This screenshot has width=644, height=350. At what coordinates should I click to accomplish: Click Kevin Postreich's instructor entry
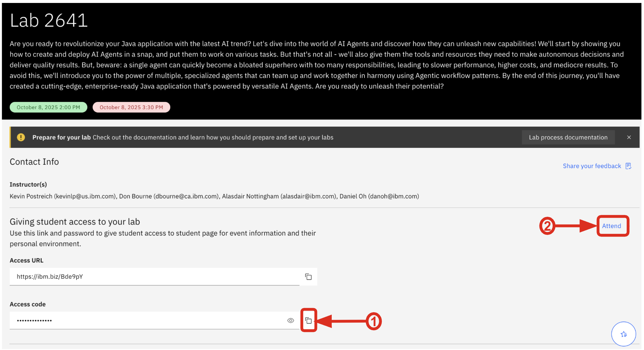[63, 196]
